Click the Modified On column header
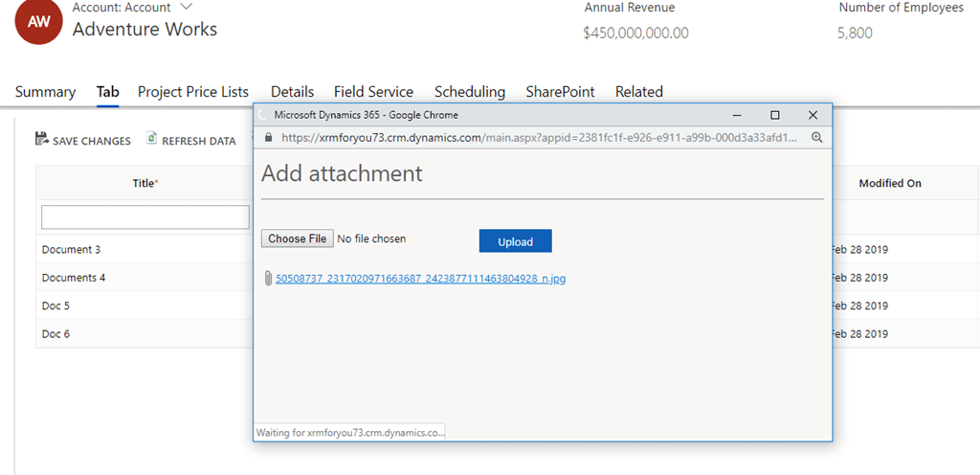 890,183
